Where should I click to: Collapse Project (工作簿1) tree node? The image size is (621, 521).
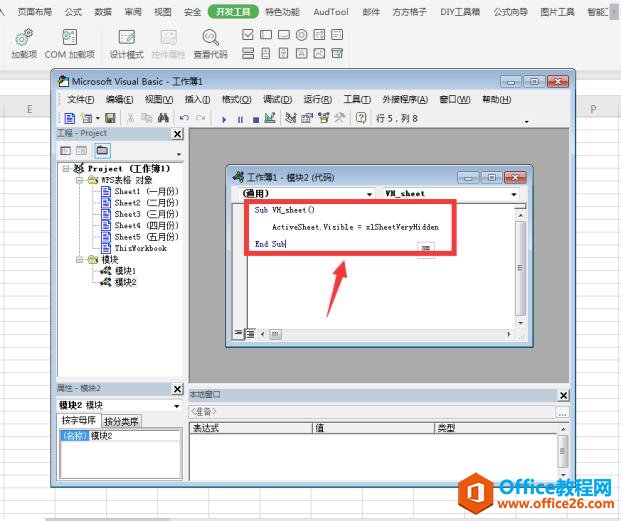click(66, 169)
